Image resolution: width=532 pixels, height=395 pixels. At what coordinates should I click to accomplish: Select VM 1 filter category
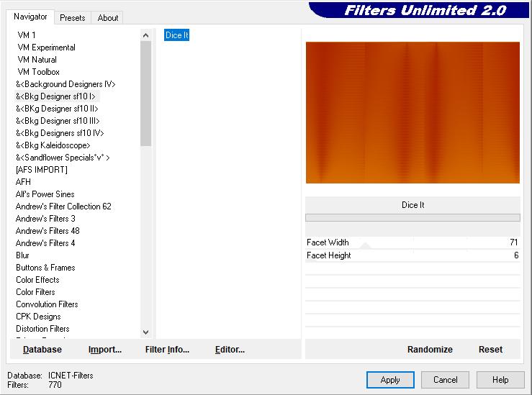27,35
